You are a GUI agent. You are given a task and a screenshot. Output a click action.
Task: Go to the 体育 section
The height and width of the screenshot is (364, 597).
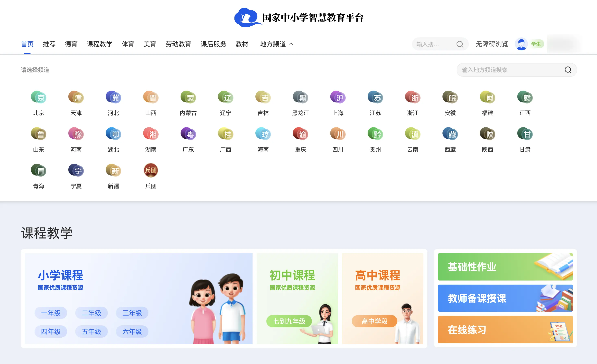click(x=128, y=44)
